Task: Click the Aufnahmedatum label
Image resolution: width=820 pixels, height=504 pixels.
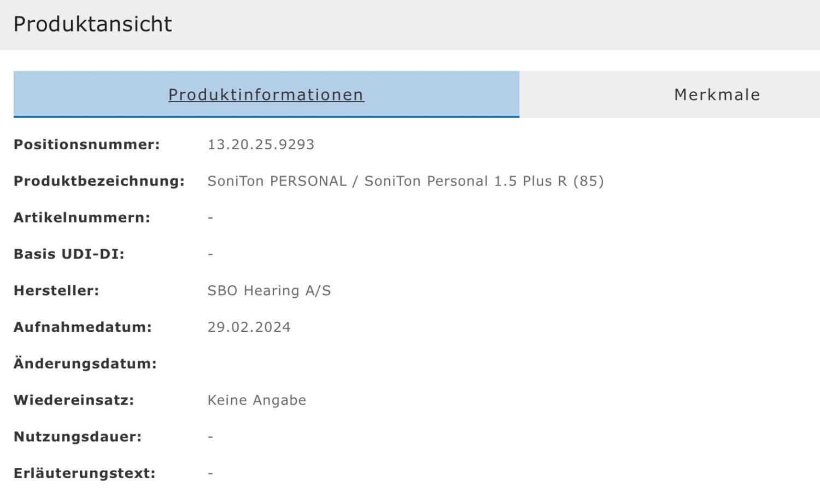Action: click(83, 327)
